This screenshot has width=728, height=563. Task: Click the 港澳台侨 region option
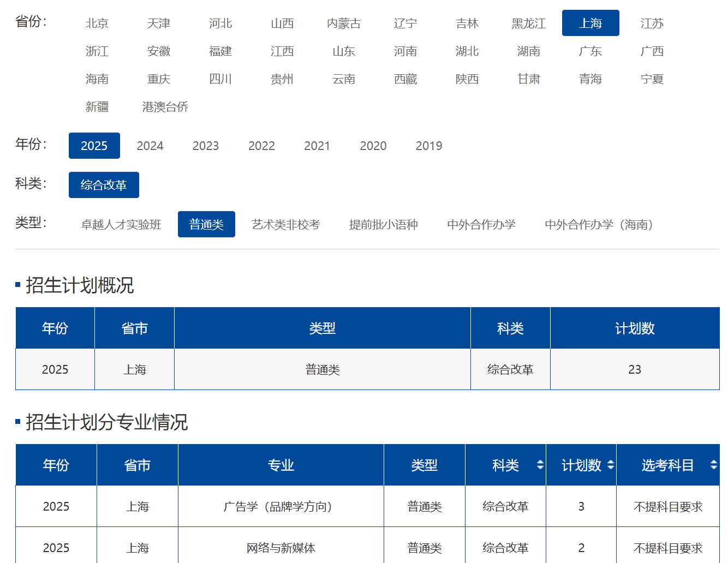point(165,107)
